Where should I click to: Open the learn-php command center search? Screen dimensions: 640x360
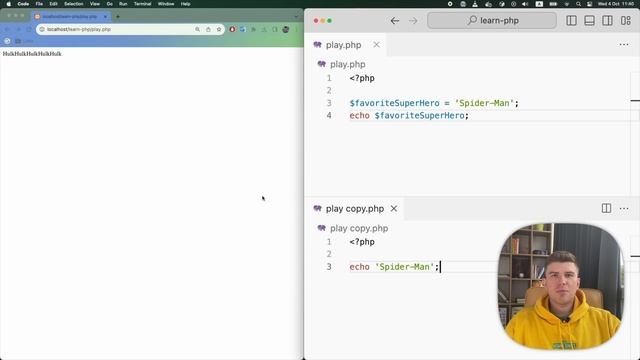click(492, 20)
